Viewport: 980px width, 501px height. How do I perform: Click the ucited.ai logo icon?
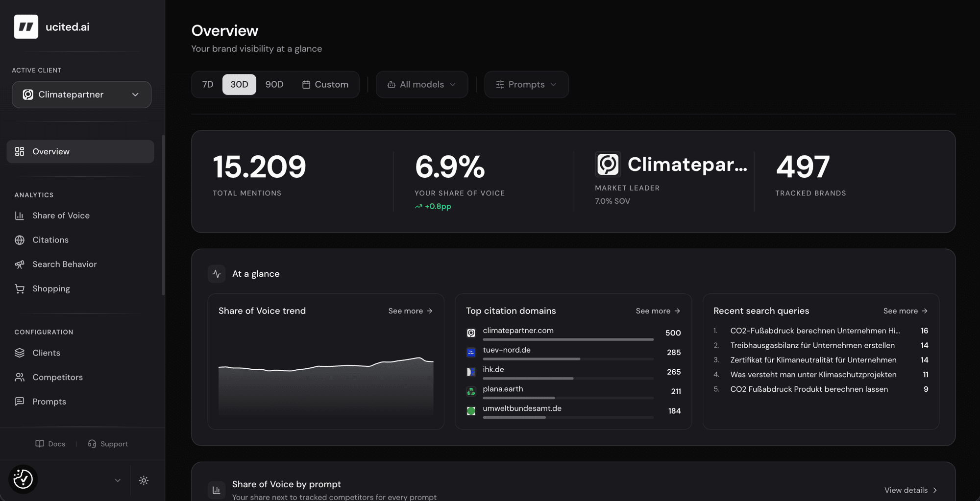pos(26,26)
